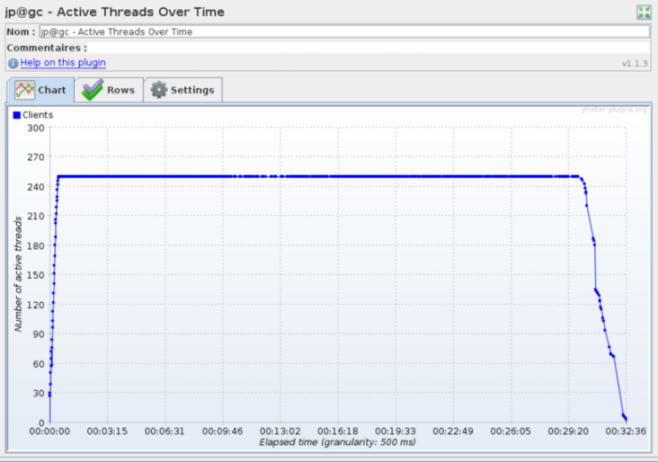Open the Help on this plugin link

63,63
